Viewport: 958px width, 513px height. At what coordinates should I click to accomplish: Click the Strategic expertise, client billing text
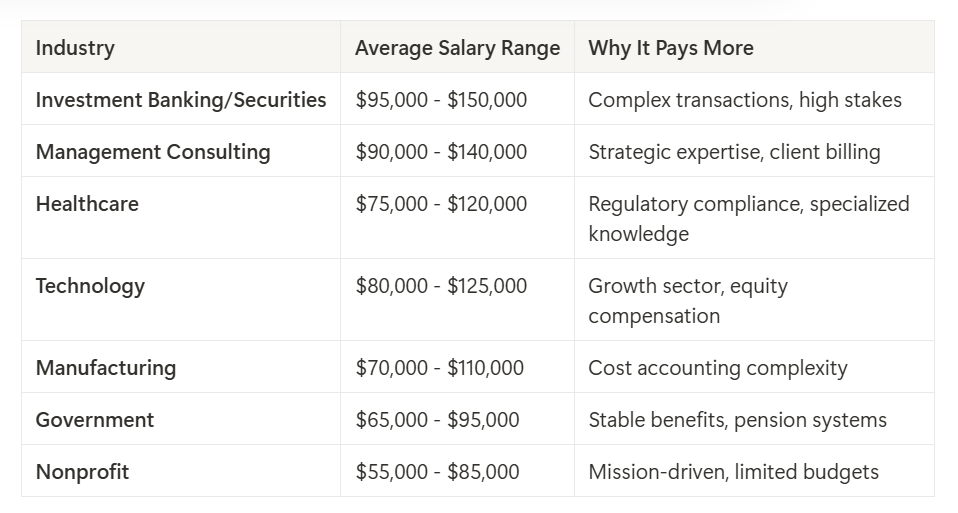click(x=734, y=152)
